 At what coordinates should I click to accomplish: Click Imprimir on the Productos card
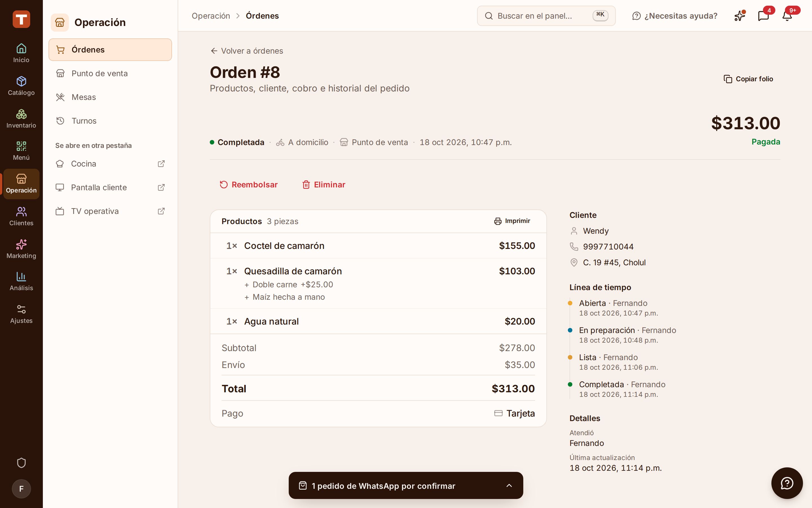pos(512,221)
